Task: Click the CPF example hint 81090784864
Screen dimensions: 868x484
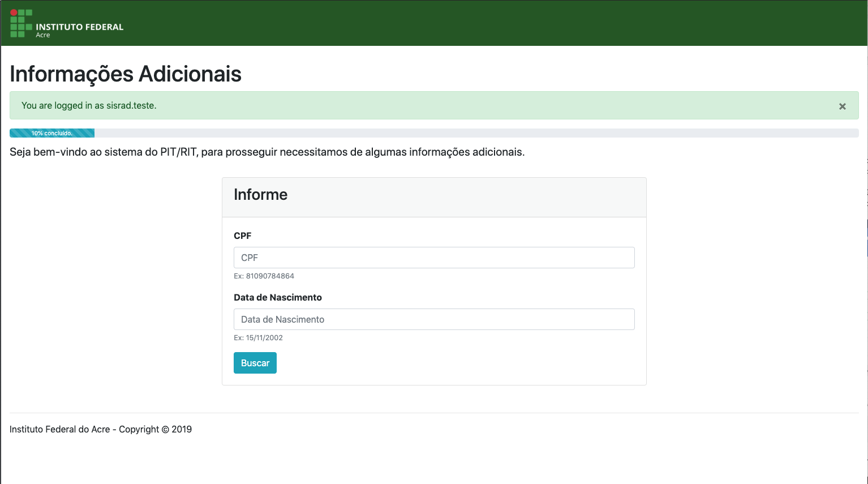Action: 264,276
